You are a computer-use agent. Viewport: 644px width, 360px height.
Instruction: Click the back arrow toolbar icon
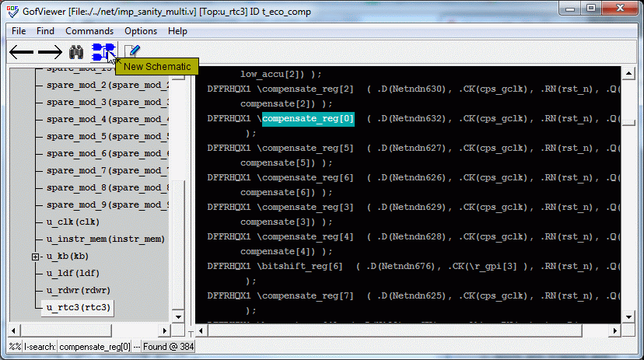coord(21,52)
